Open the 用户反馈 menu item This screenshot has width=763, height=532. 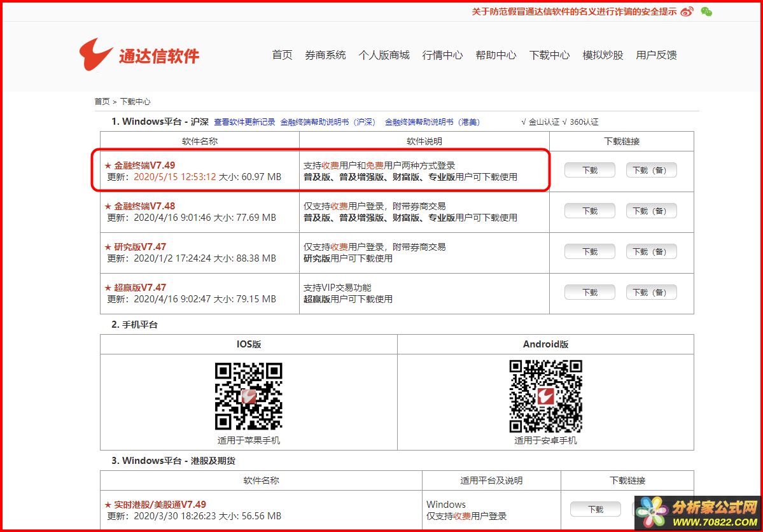[657, 55]
